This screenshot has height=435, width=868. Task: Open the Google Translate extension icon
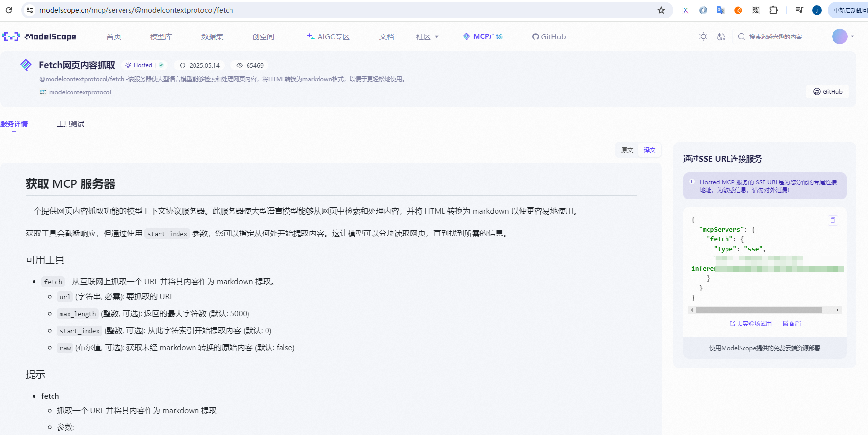[x=721, y=10]
